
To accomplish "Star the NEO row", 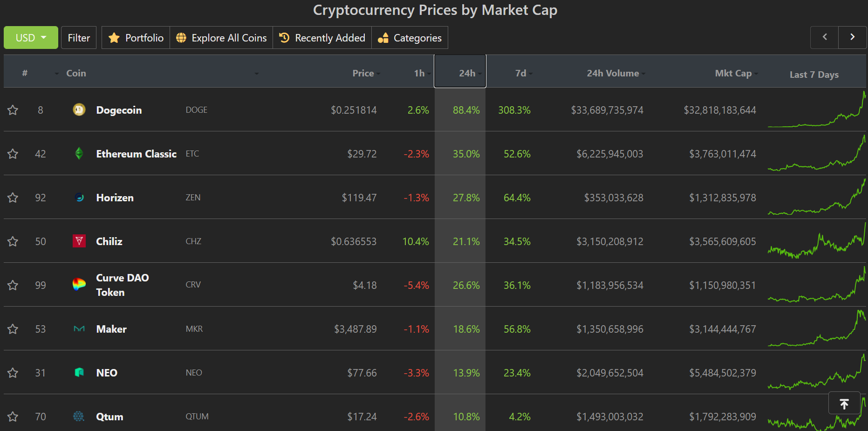I will [13, 373].
